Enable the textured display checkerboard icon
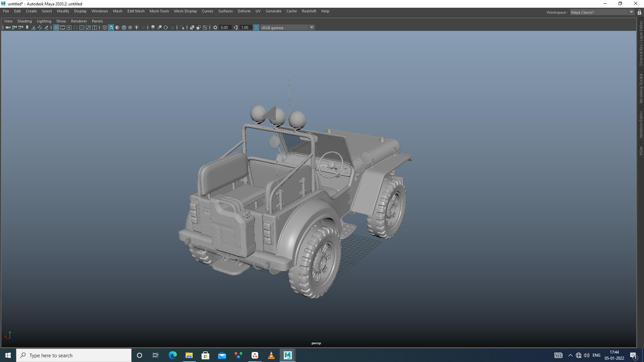This screenshot has height=362, width=644. pos(130,27)
